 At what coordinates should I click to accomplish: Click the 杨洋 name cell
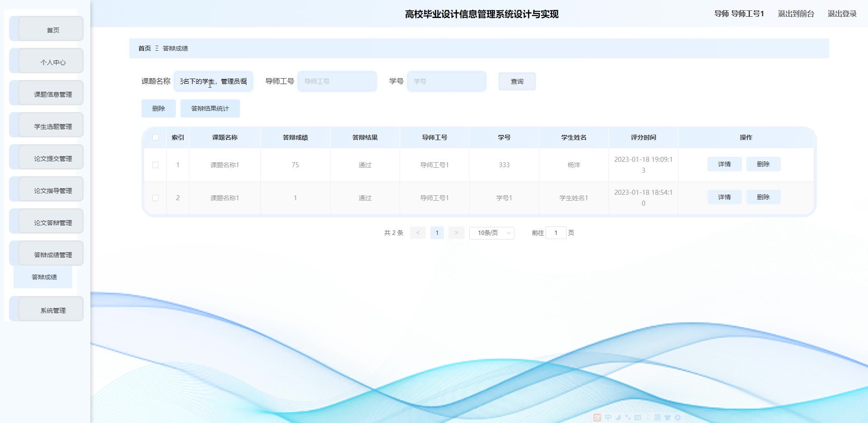click(574, 165)
